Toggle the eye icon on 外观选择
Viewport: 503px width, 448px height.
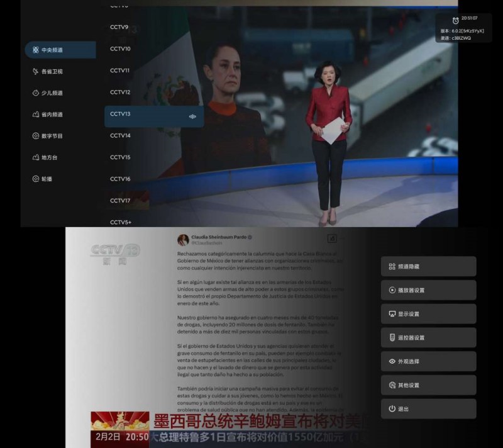(391, 361)
